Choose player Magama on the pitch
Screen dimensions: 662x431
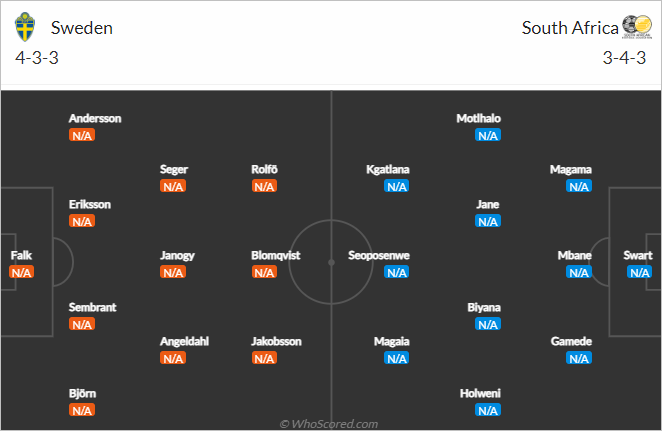[571, 169]
